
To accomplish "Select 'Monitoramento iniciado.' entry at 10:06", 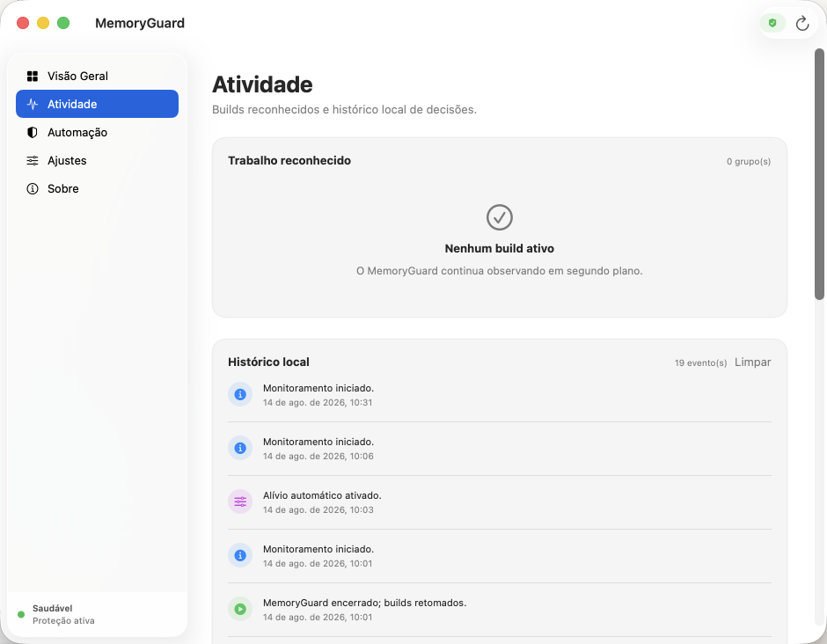I will (500, 449).
